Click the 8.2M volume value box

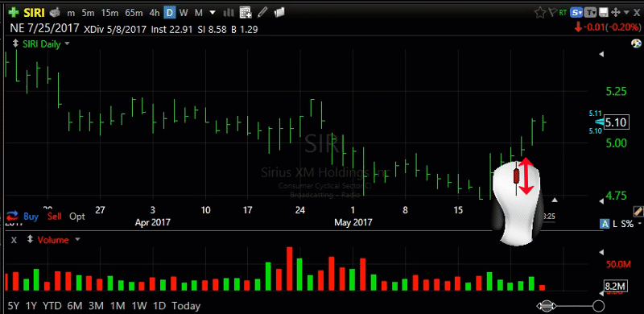pos(616,286)
